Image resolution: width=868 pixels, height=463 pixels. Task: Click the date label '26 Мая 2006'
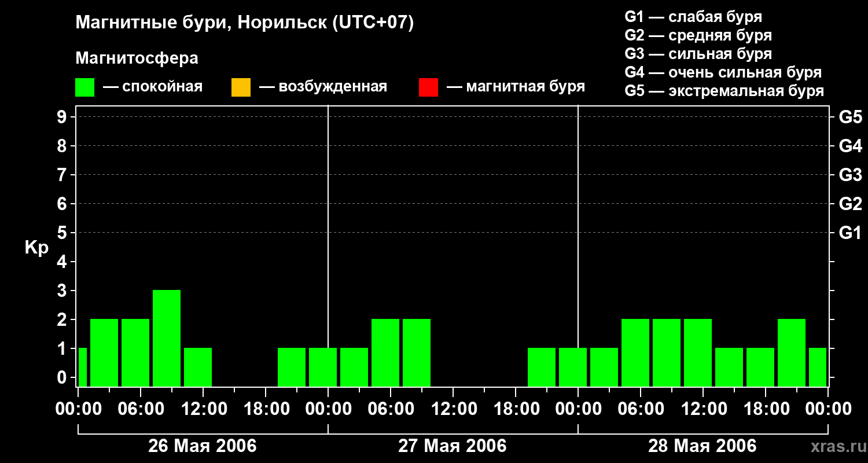(203, 446)
